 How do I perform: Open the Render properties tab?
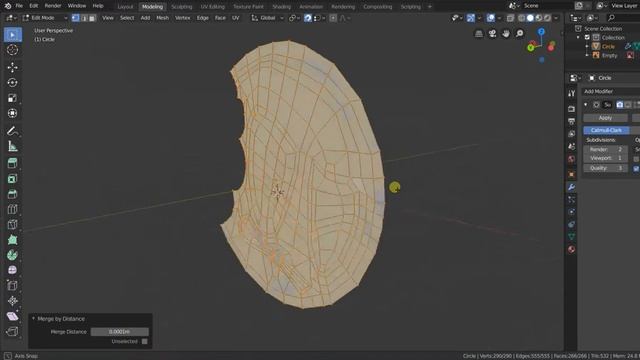click(571, 109)
